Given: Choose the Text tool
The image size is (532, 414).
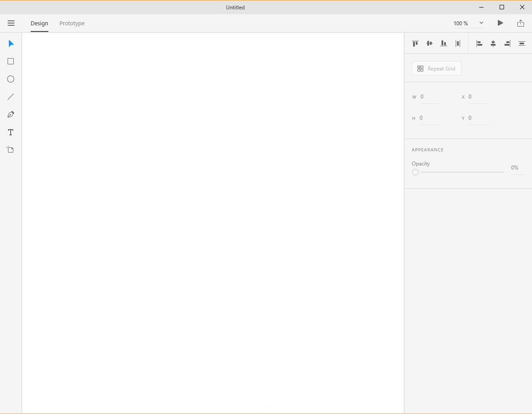Looking at the screenshot, I should click(x=11, y=132).
